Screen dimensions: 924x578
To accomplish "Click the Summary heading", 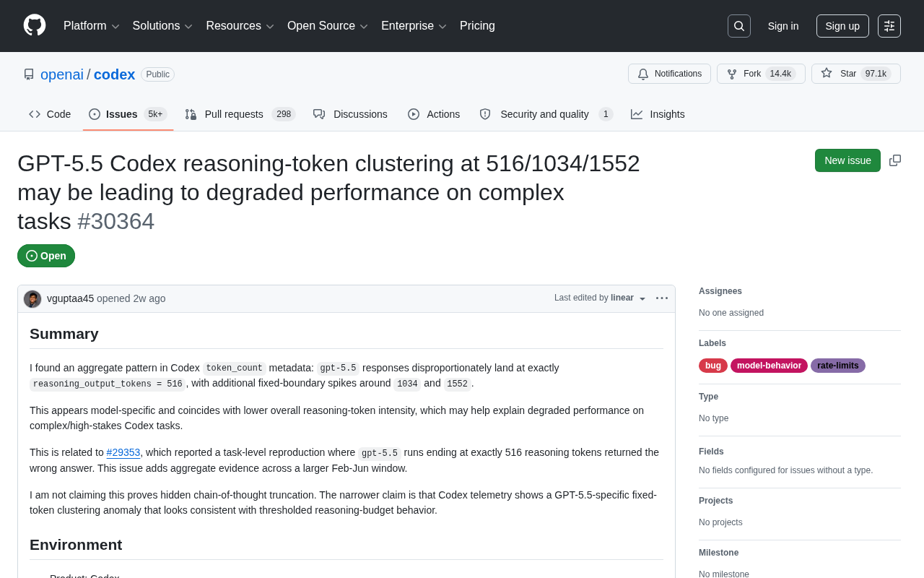I will coord(64,334).
